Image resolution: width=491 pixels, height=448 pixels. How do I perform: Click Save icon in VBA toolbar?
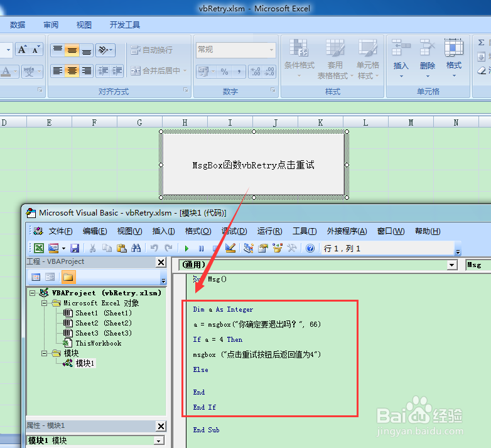pyautogui.click(x=75, y=248)
